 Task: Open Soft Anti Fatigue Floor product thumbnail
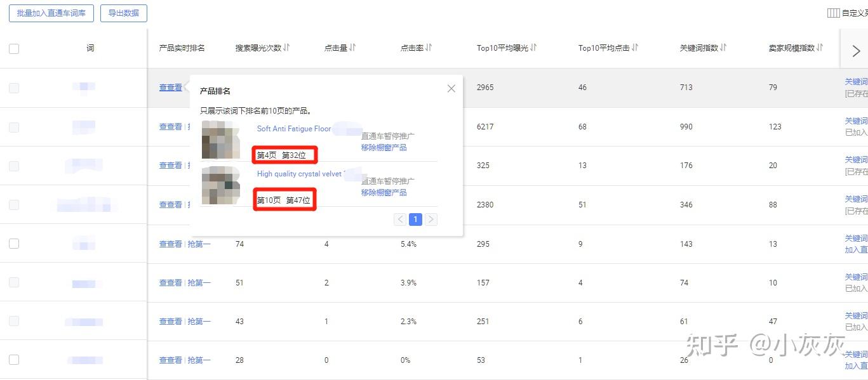220,140
